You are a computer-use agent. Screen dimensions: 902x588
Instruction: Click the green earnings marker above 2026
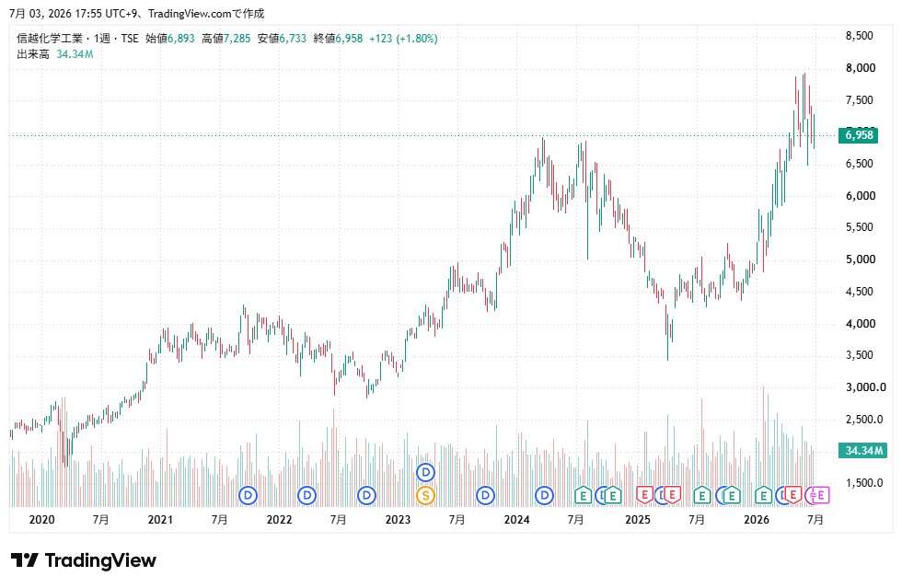pyautogui.click(x=763, y=495)
